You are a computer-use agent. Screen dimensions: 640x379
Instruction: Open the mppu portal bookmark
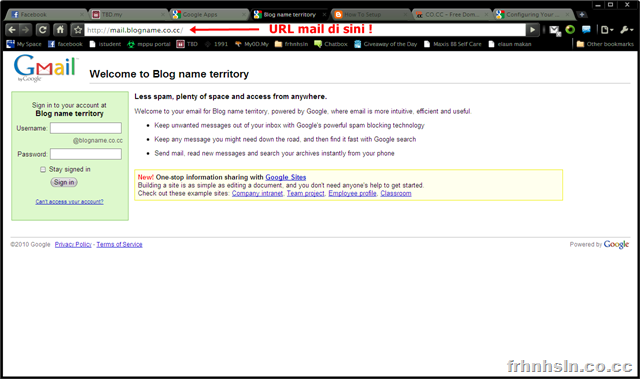coord(149,44)
